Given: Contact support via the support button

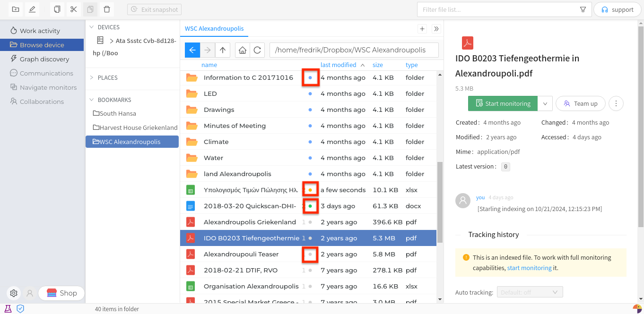Looking at the screenshot, I should [x=617, y=9].
